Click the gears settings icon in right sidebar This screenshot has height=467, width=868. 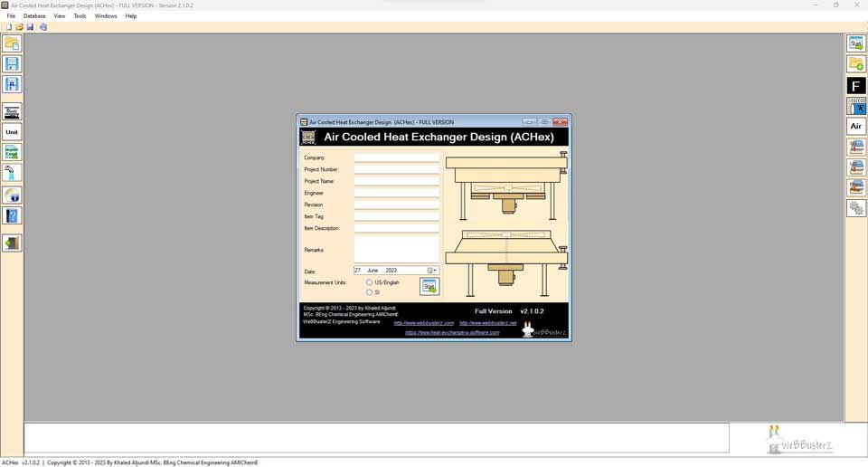pyautogui.click(x=856, y=208)
